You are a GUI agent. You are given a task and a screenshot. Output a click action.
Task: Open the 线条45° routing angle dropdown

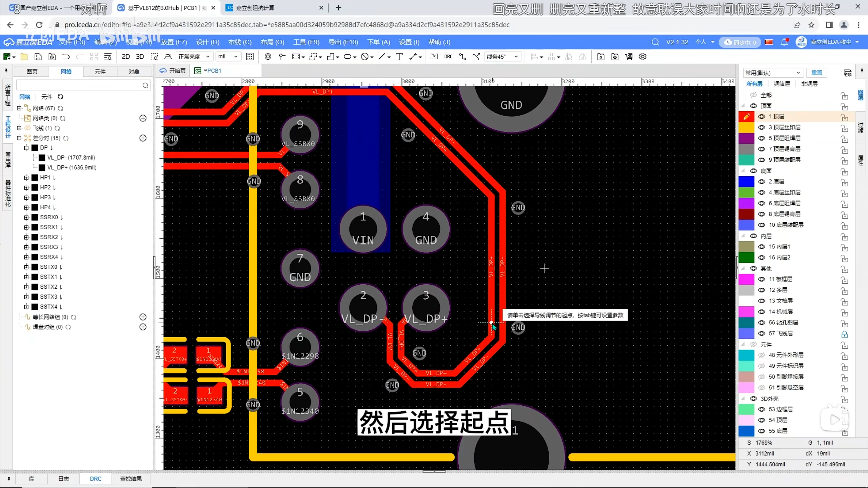(x=502, y=57)
